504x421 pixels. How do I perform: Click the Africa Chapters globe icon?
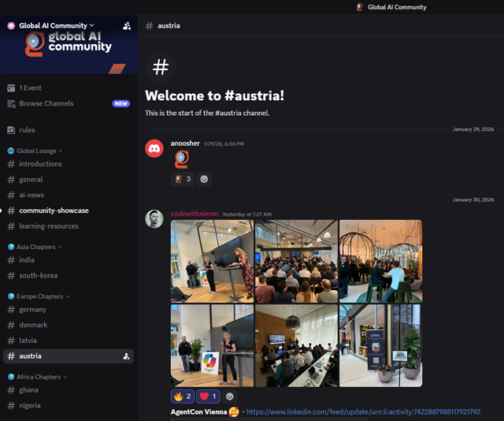pos(11,377)
